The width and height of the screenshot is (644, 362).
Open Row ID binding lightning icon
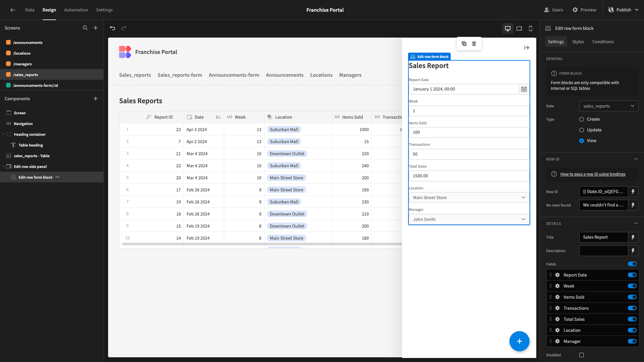pos(633,192)
